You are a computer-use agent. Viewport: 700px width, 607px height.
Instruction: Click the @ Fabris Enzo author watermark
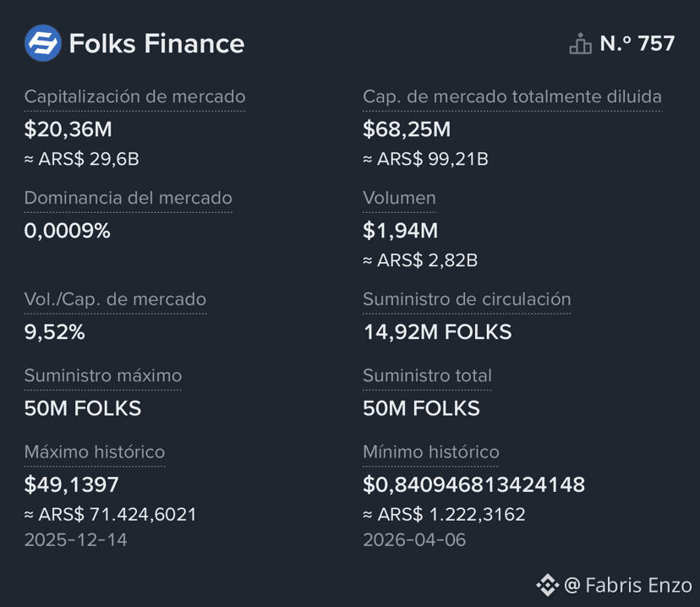[x=628, y=585]
